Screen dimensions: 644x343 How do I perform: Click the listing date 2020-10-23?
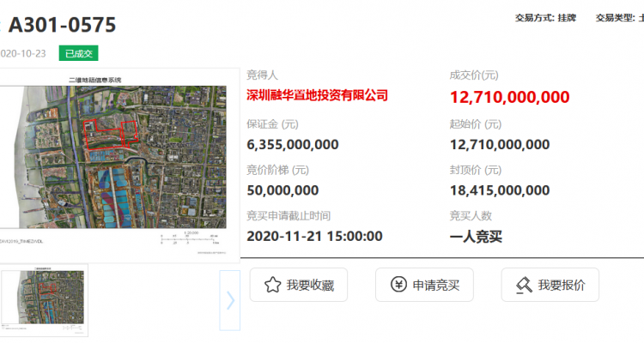[24, 52]
